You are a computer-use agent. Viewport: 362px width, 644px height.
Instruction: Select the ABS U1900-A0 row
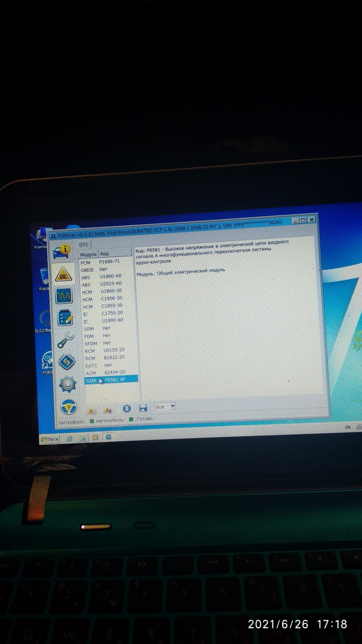click(106, 277)
